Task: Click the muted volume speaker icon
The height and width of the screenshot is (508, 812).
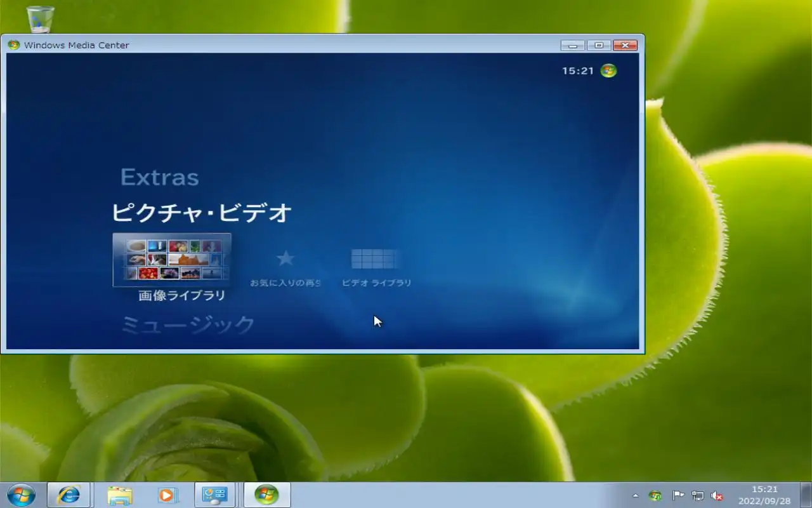Action: click(x=717, y=496)
